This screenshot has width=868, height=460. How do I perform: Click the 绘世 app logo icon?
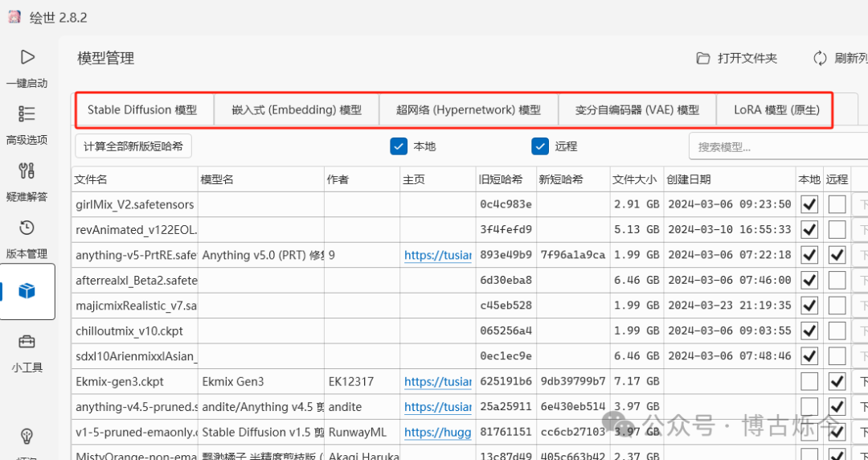pos(14,17)
